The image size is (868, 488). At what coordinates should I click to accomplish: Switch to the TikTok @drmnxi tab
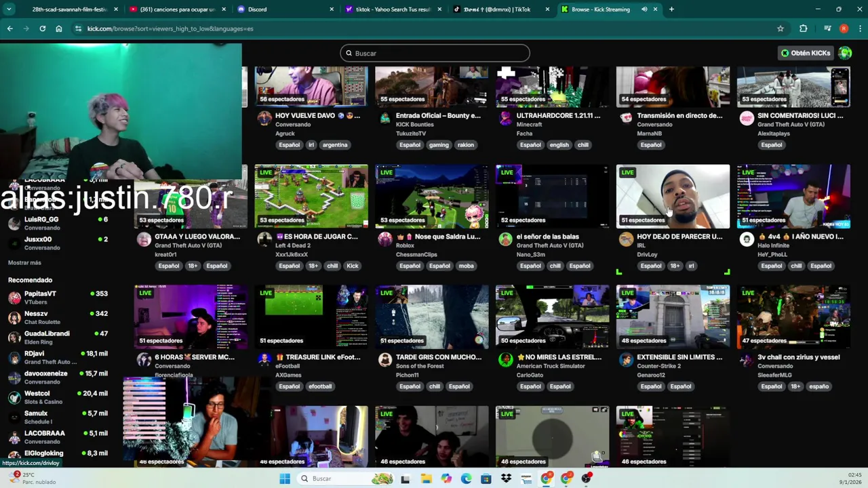(500, 9)
